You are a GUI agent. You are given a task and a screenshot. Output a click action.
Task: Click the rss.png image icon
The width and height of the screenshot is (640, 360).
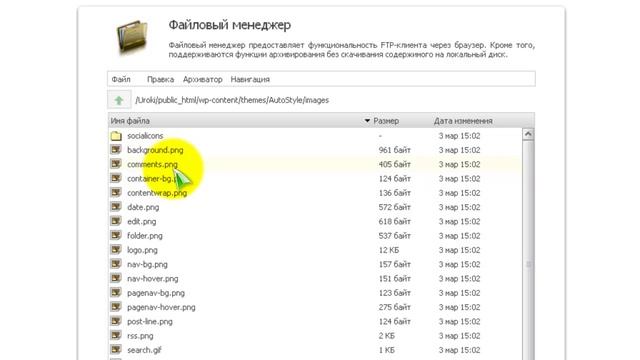pos(116,336)
